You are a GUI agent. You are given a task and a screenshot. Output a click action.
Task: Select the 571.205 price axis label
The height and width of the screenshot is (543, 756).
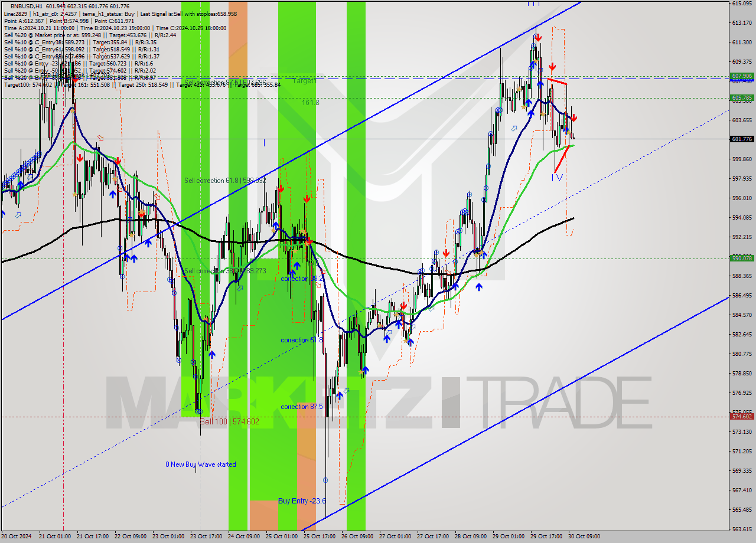click(741, 452)
